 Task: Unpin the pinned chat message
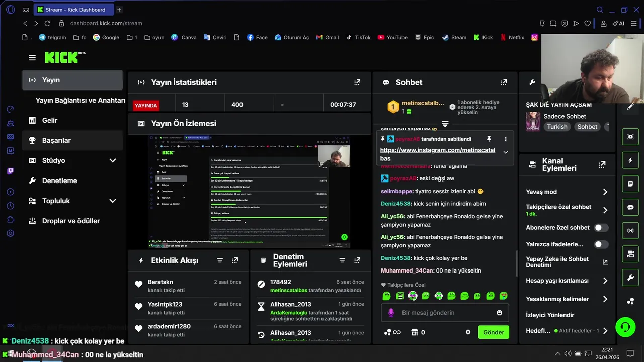coord(489,139)
